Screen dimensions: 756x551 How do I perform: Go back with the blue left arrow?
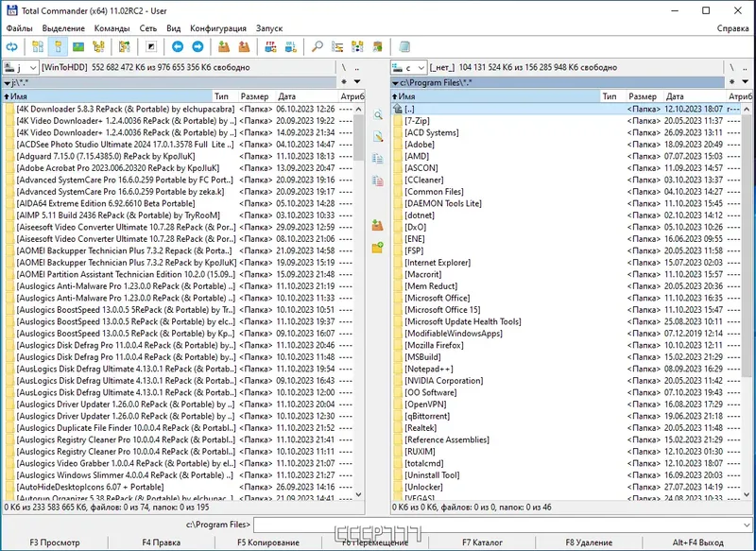[x=178, y=46]
